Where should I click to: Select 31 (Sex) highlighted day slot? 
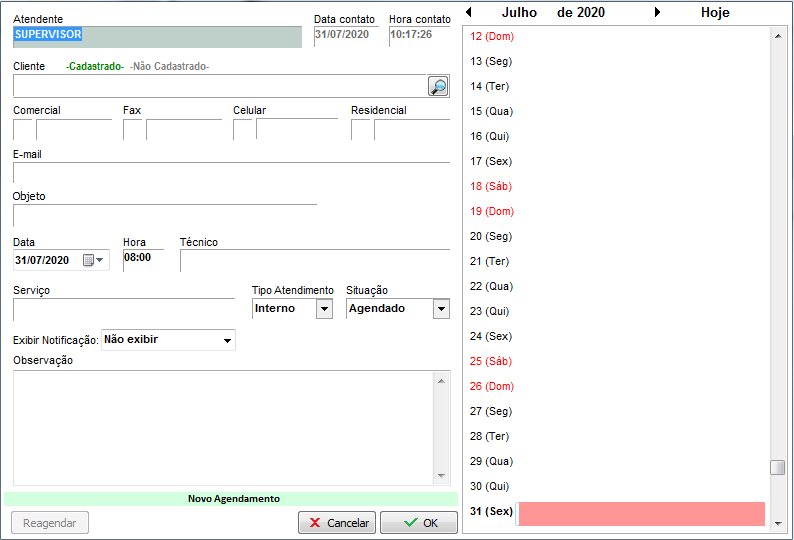(640, 513)
